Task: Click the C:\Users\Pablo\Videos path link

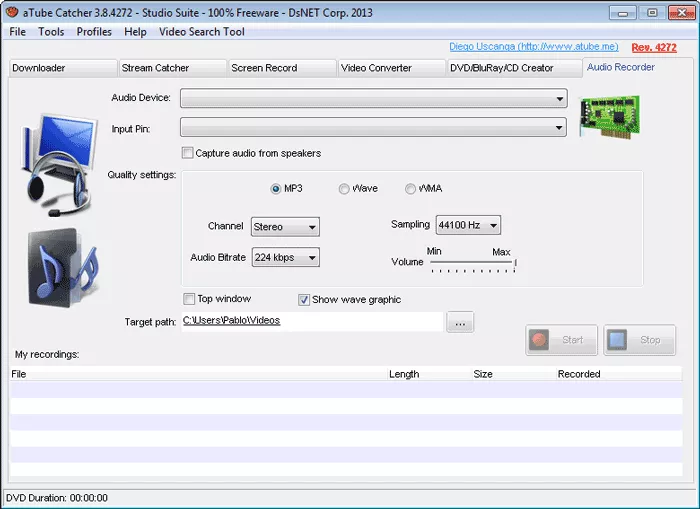Action: 231,320
